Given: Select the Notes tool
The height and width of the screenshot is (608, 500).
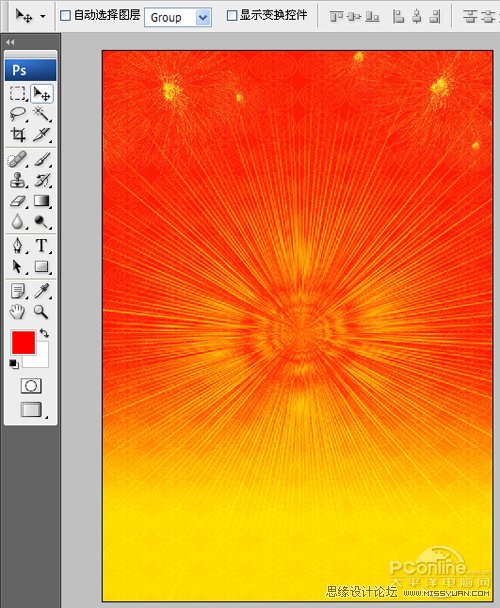Looking at the screenshot, I should pyautogui.click(x=18, y=291).
